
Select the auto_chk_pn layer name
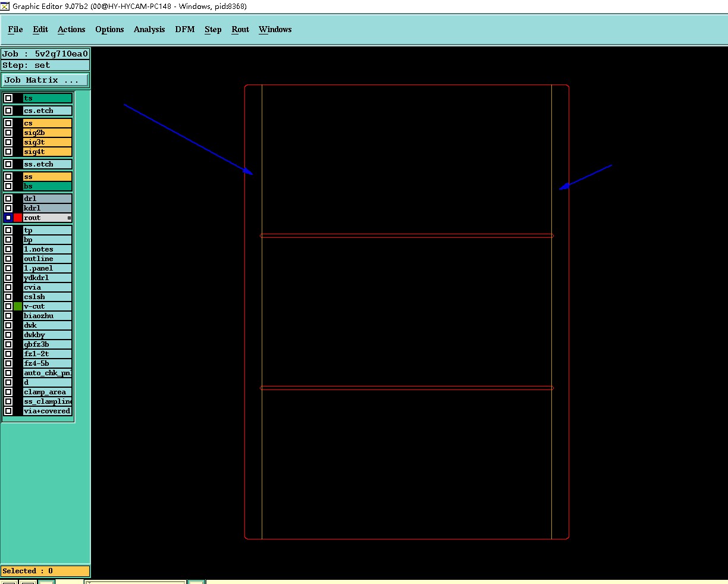pos(48,373)
